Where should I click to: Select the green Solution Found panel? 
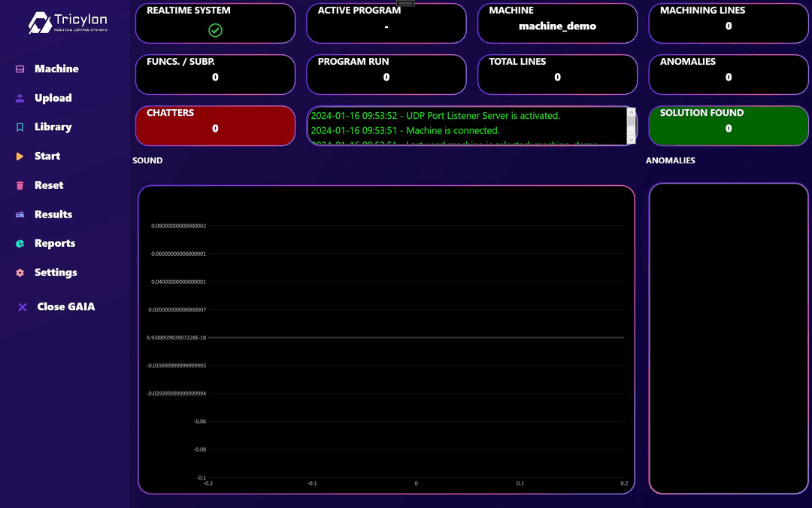tap(728, 126)
